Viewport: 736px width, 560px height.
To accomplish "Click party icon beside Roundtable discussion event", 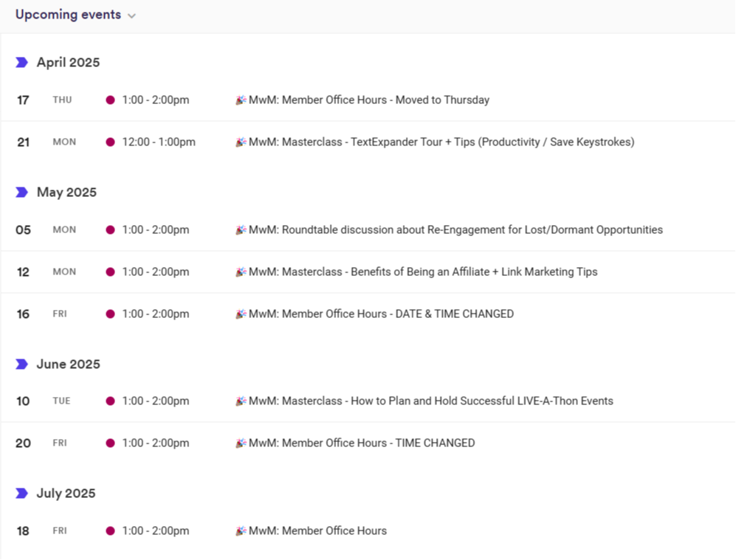I will pyautogui.click(x=241, y=229).
